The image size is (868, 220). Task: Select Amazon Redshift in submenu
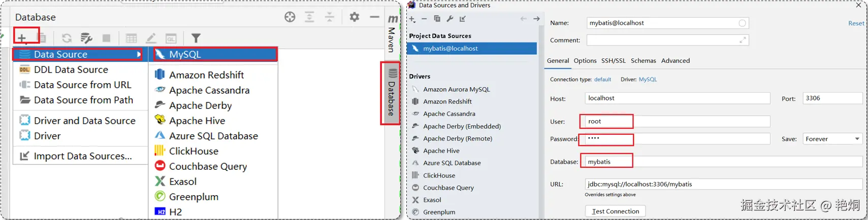pos(214,75)
